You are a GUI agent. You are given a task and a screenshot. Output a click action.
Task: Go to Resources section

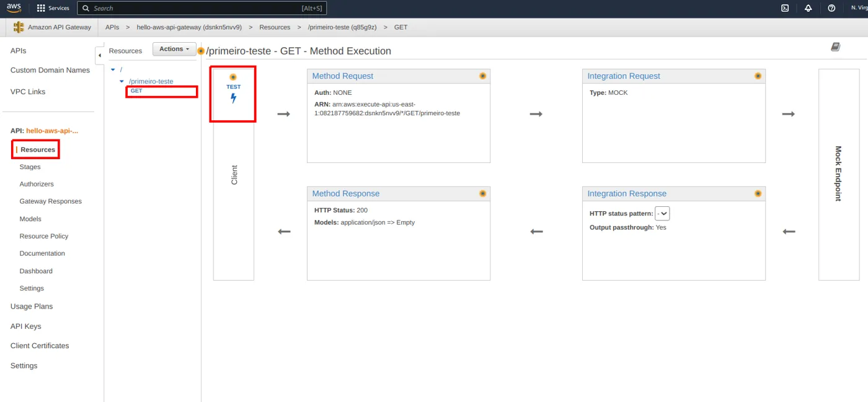click(x=38, y=150)
